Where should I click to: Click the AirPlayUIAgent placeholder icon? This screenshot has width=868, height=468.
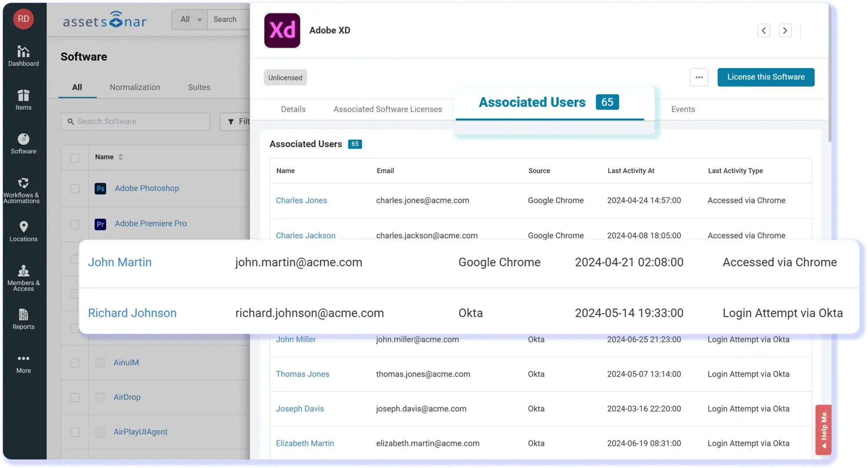[100, 432]
